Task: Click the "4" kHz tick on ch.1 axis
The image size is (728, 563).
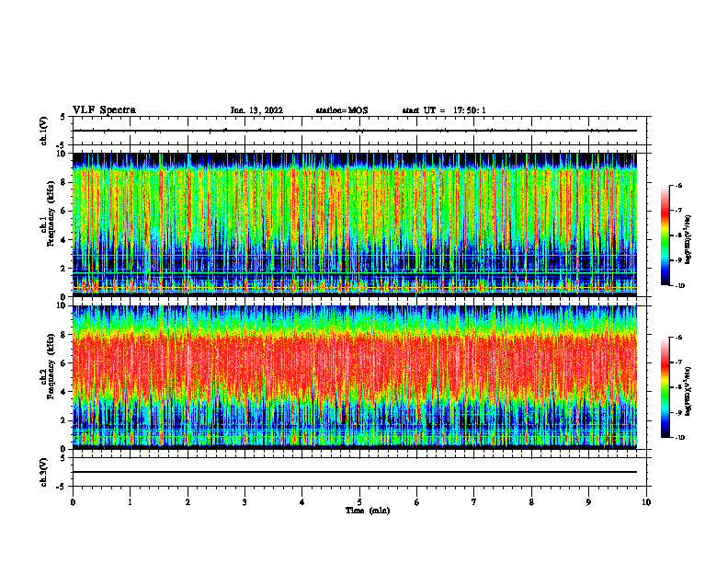Action: (x=64, y=240)
